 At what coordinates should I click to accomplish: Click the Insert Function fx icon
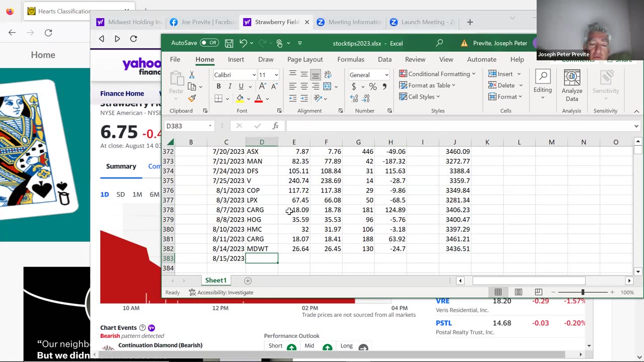point(276,126)
